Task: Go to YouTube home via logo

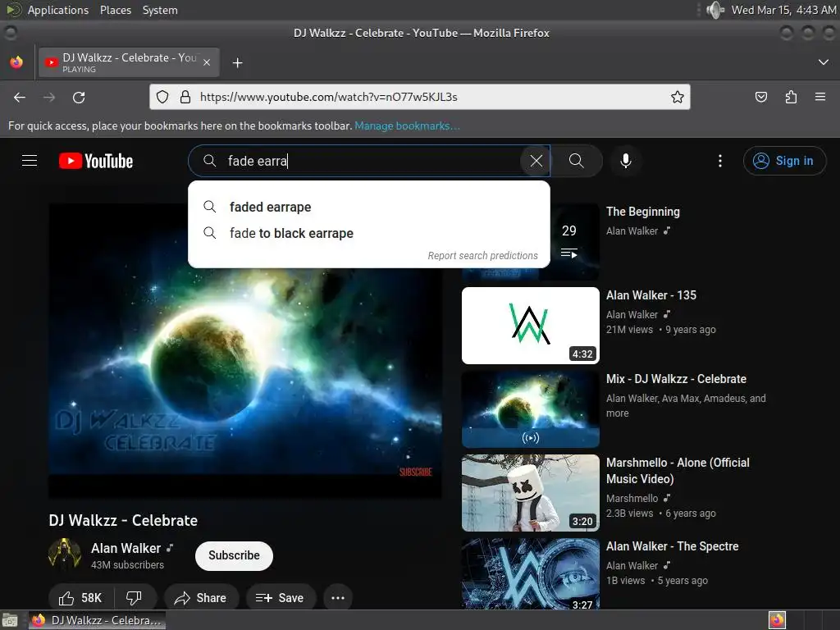Action: tap(96, 161)
